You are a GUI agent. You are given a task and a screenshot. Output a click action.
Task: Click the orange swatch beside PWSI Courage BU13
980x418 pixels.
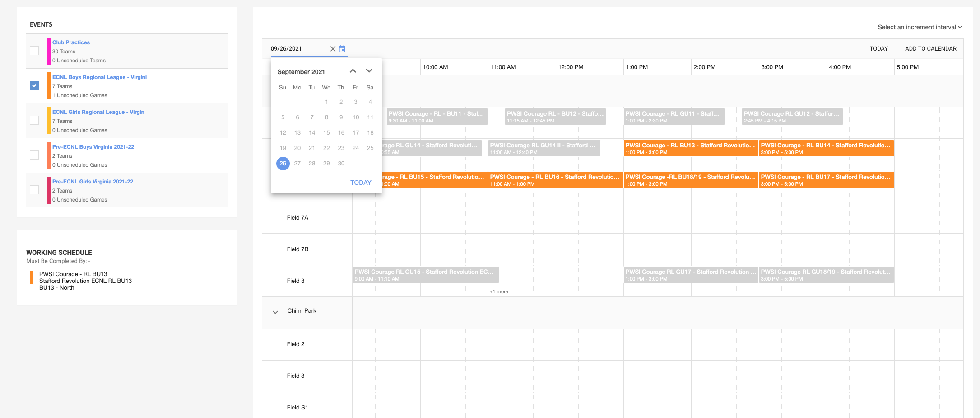pyautogui.click(x=32, y=277)
